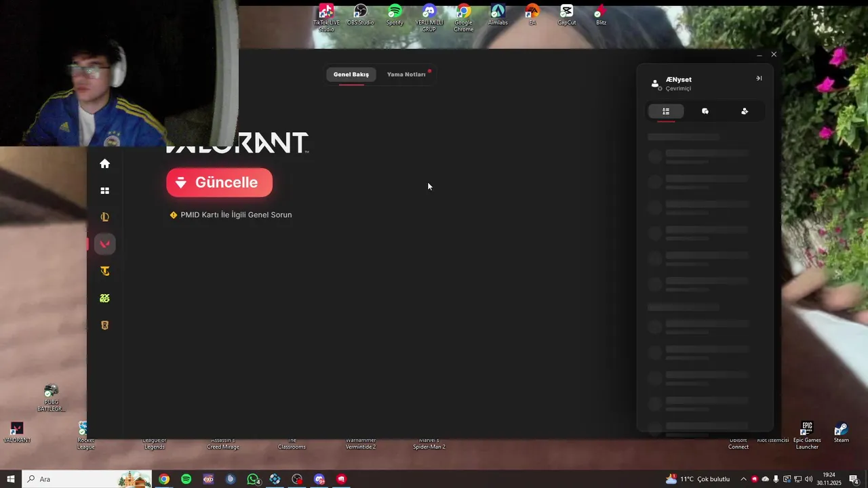Select the Steam desktop icon
Screen dimensions: 868x488
click(x=842, y=432)
